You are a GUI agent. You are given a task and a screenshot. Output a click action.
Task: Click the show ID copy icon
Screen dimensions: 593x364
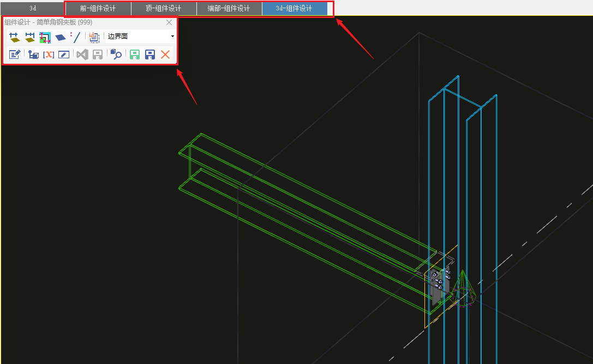(94, 37)
